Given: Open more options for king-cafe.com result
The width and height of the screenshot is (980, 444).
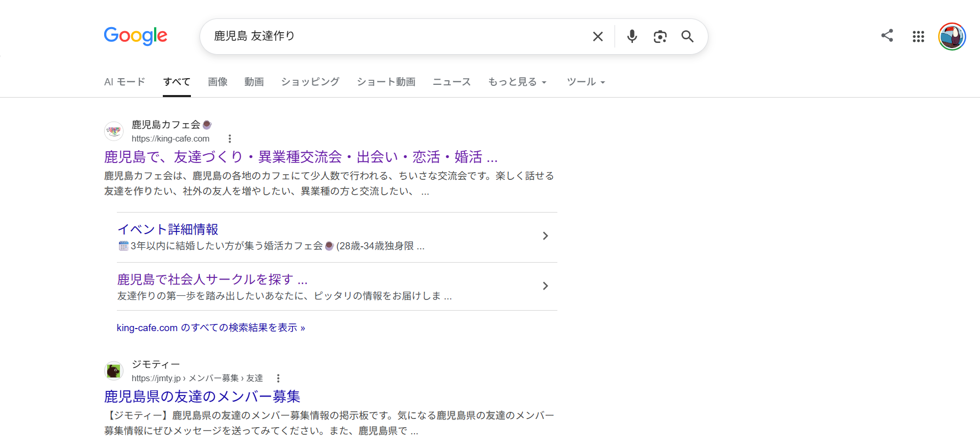Looking at the screenshot, I should (230, 138).
